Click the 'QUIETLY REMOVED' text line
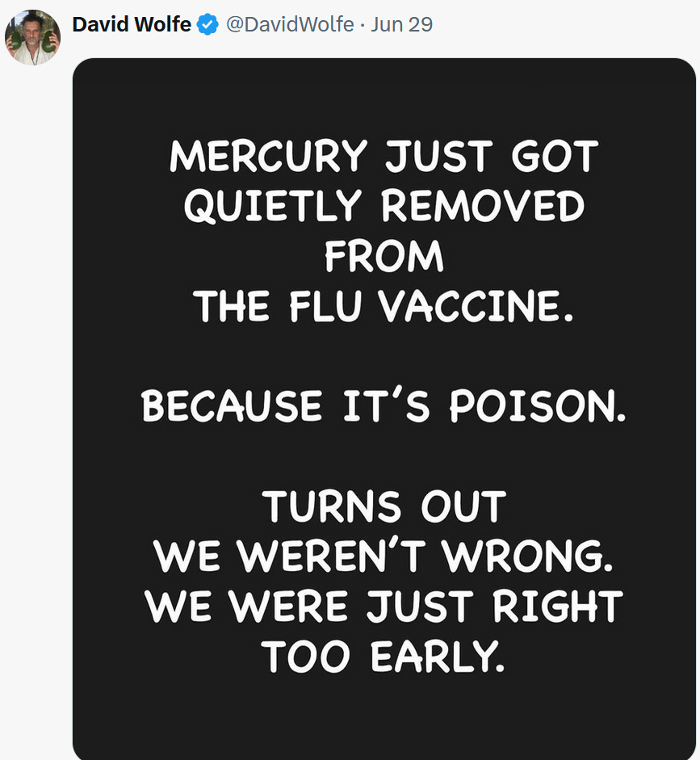Image resolution: width=700 pixels, height=760 pixels. point(384,205)
